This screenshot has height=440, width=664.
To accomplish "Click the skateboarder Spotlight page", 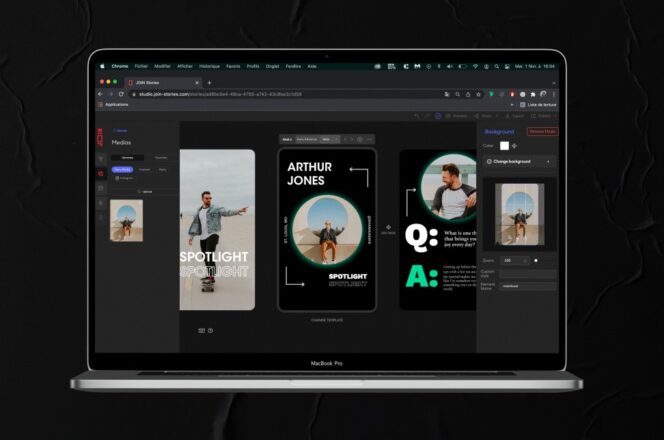I will click(217, 230).
